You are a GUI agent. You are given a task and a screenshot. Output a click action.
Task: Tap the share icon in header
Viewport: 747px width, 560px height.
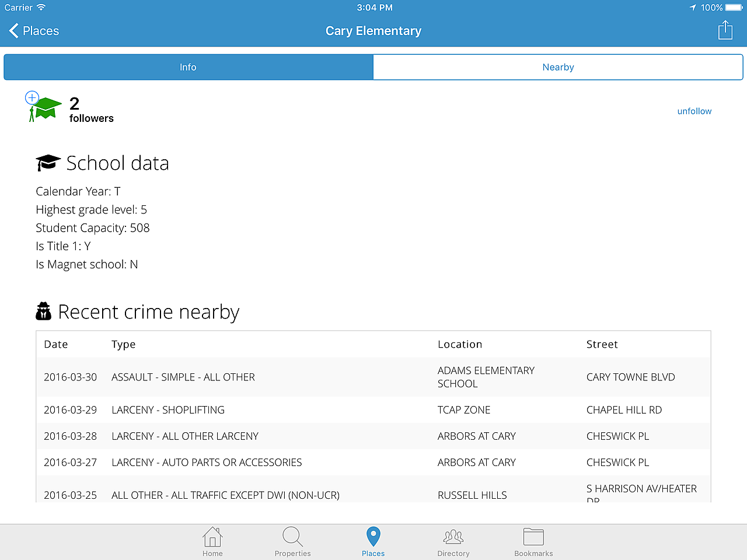725,30
